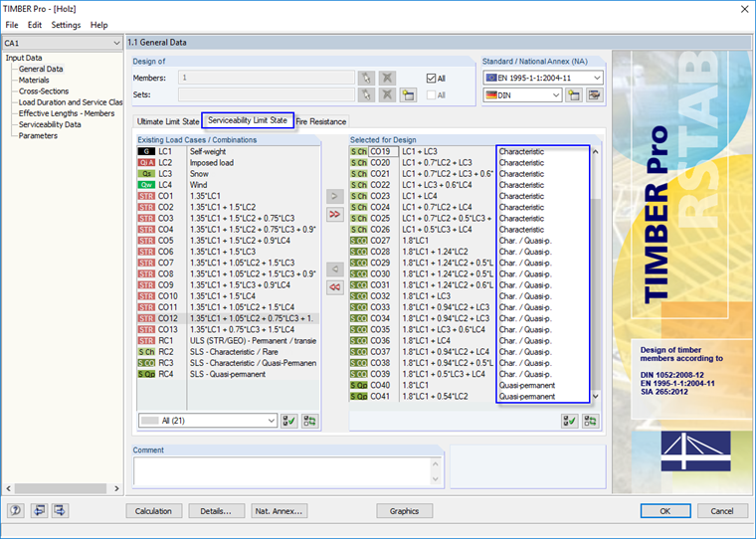Image resolution: width=756 pixels, height=539 pixels.
Task: Go to the next input window icon
Action: tap(60, 510)
